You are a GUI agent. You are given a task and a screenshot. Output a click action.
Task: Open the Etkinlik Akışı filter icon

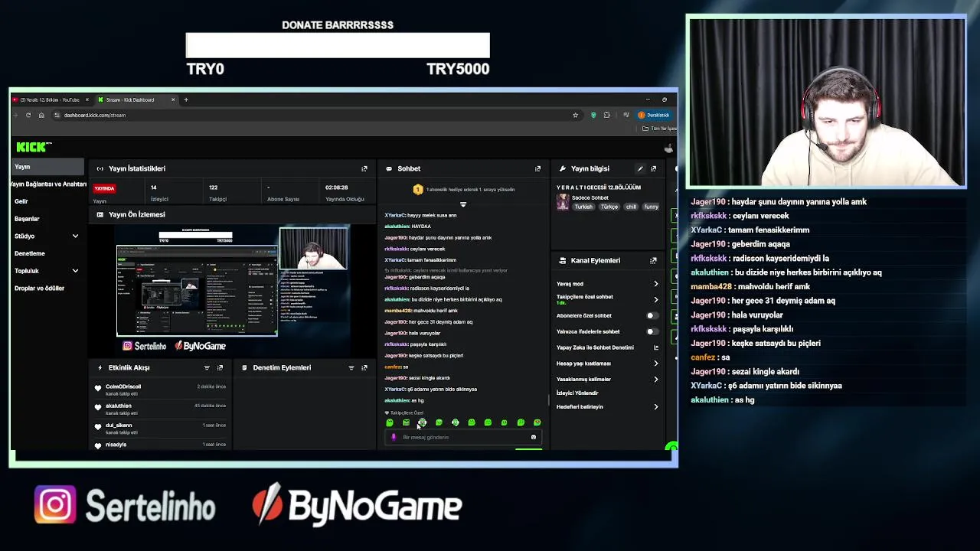207,367
